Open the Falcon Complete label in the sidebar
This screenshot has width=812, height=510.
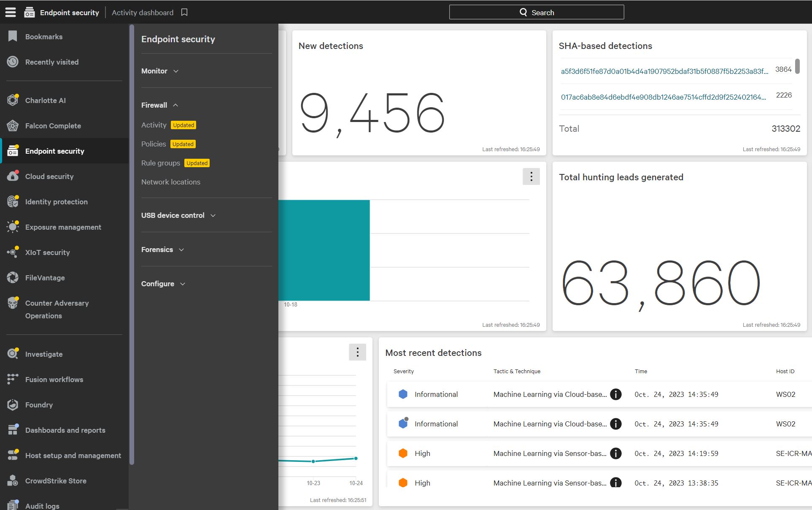pos(53,126)
